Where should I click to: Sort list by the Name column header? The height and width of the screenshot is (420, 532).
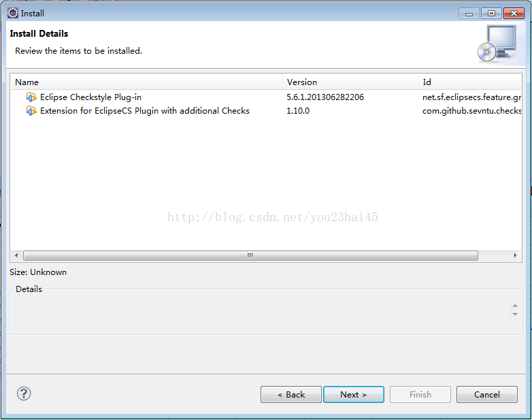146,82
